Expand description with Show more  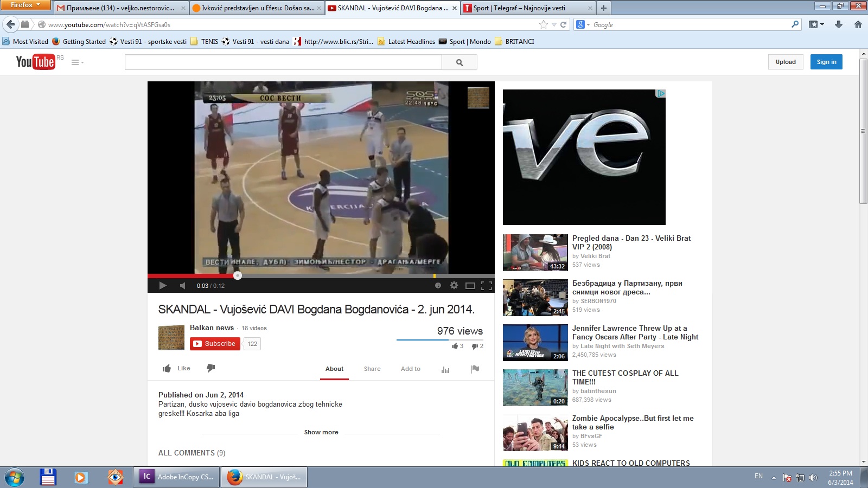[321, 432]
